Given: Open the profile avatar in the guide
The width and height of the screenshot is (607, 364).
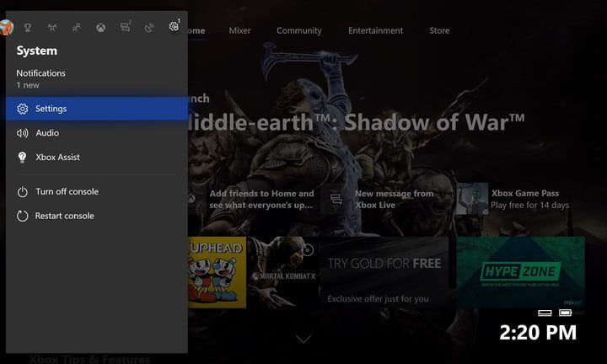Looking at the screenshot, I should pos(7,28).
